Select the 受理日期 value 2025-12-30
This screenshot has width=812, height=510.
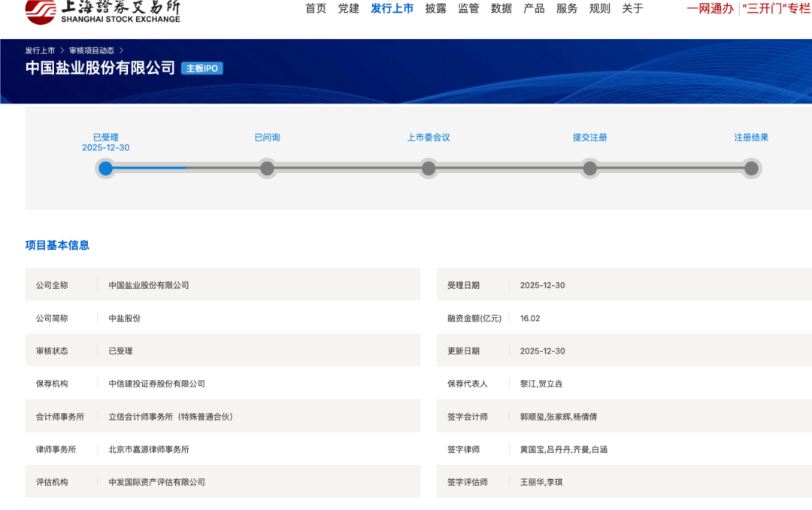coord(542,285)
